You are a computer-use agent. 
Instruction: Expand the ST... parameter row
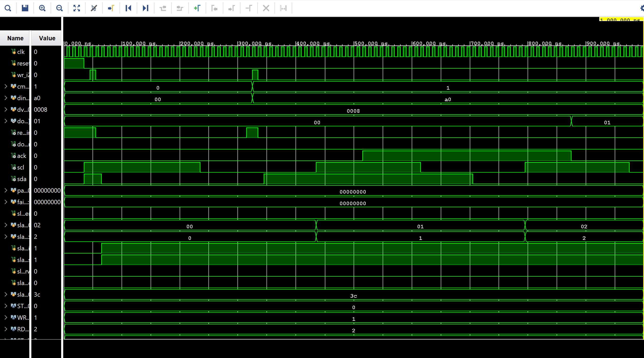tap(6, 306)
